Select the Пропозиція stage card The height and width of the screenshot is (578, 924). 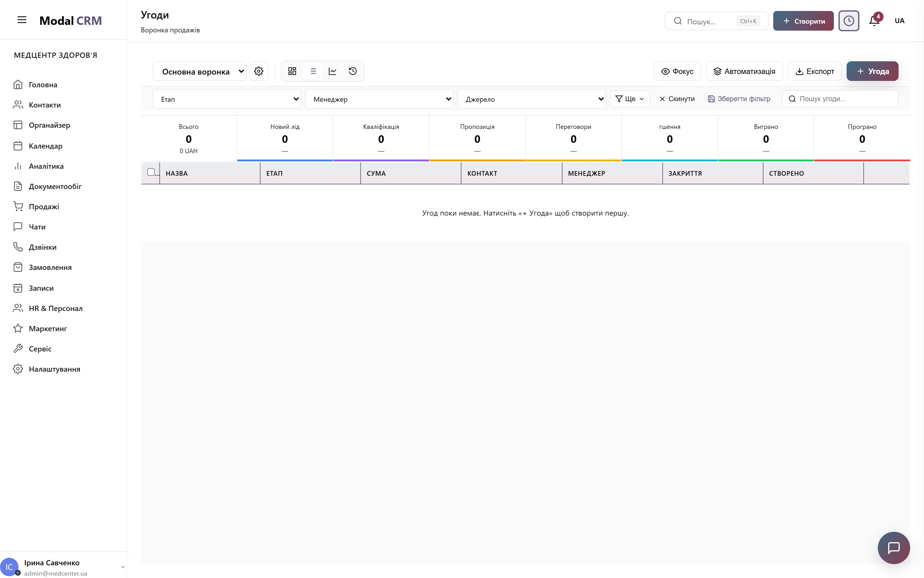point(477,138)
